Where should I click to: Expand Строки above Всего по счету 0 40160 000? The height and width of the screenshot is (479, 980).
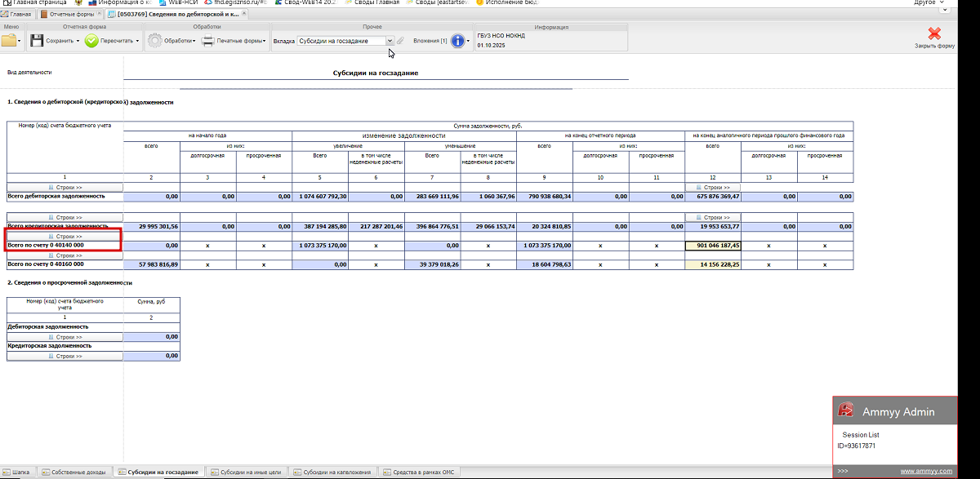[x=65, y=255]
